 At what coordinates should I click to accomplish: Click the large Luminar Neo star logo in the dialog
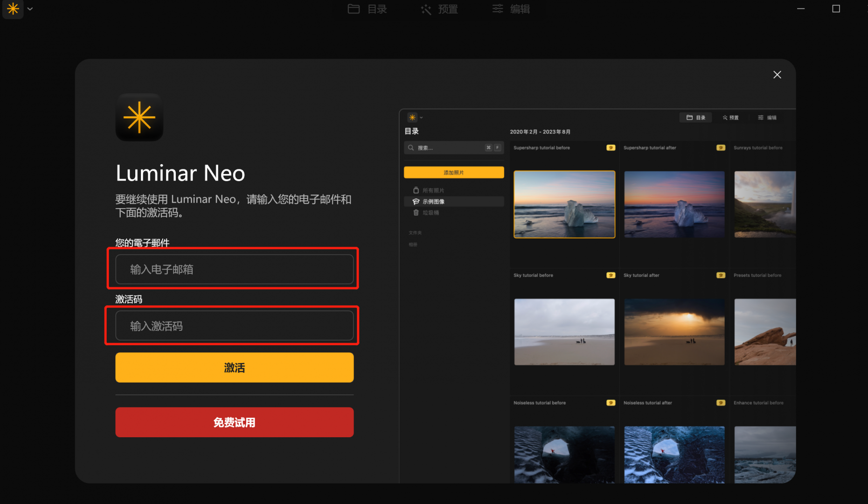139,117
